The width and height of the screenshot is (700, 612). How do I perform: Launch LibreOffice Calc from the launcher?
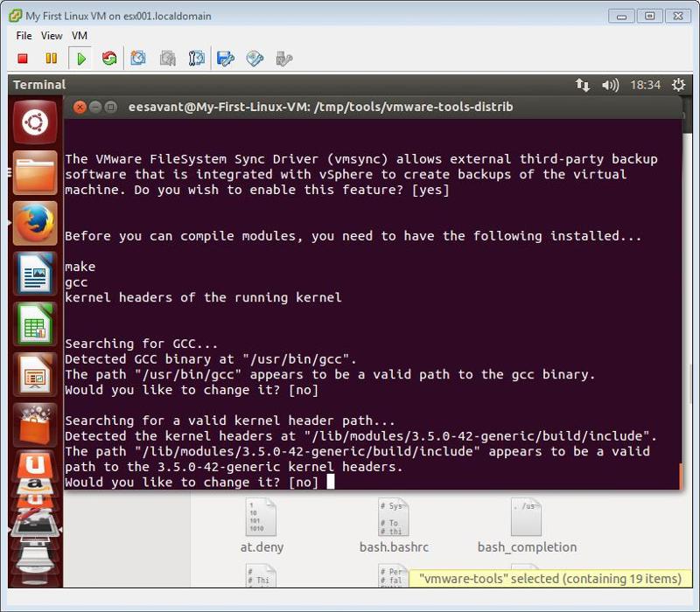tap(35, 323)
